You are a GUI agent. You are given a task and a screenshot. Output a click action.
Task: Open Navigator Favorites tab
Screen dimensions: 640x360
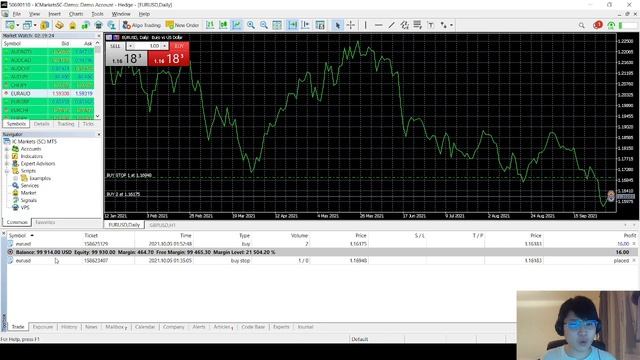pos(45,222)
